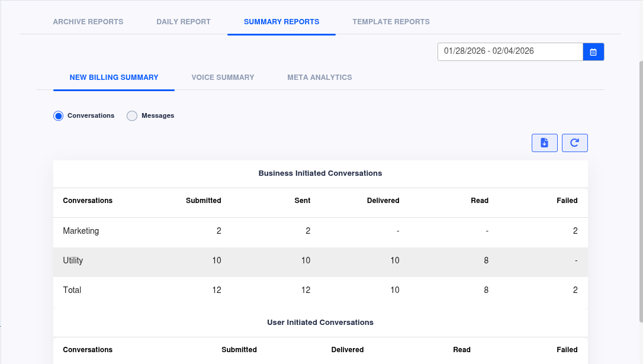Viewport: 643px width, 364px height.
Task: Click the Utility row label
Action: pos(73,260)
